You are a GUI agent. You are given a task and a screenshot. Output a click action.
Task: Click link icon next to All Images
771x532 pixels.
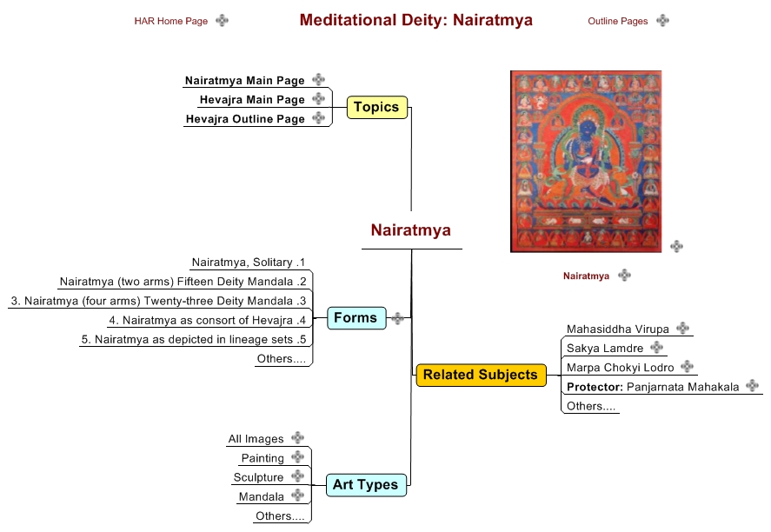pos(297,437)
